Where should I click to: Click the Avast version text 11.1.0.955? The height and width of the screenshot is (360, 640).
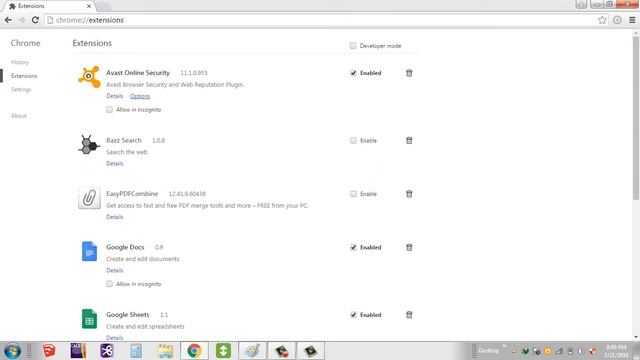click(194, 73)
